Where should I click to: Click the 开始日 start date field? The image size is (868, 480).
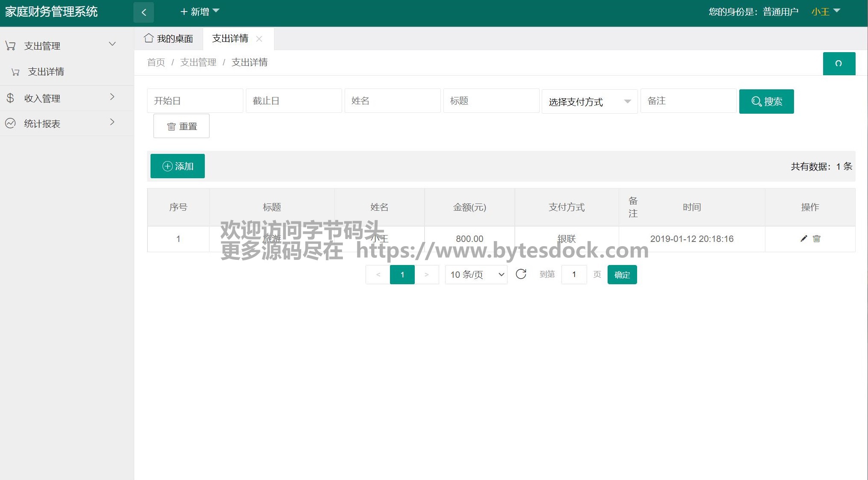(195, 101)
